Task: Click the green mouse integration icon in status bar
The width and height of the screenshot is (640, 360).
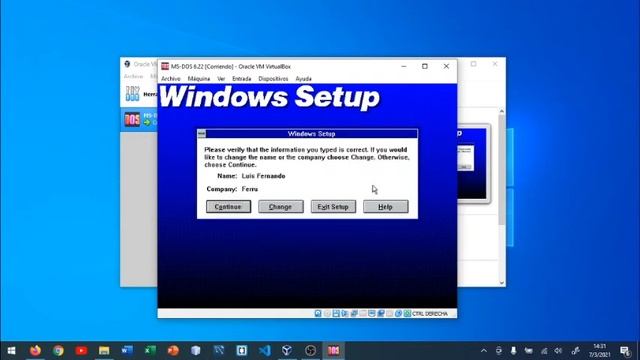Action: [x=407, y=313]
